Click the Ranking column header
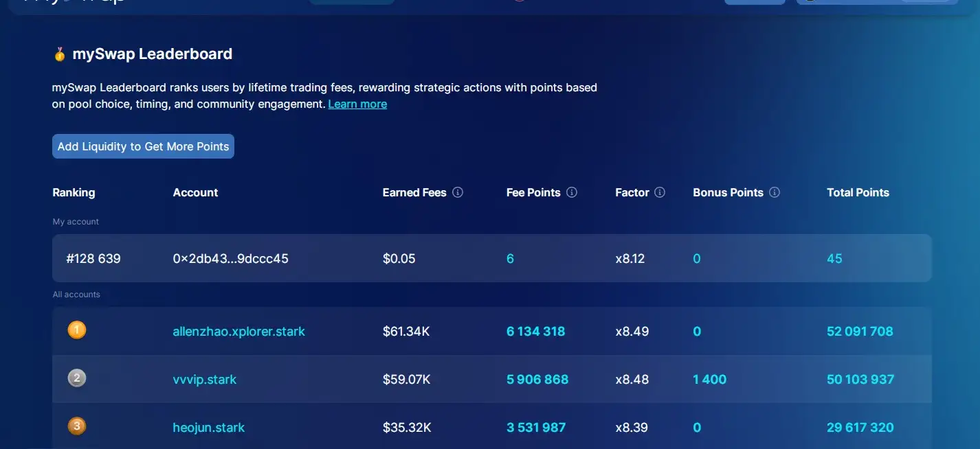980x449 pixels. 74,193
